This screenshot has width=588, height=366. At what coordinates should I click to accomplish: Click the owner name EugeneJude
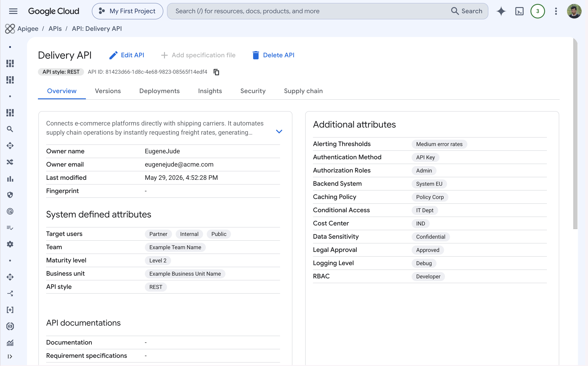click(162, 151)
